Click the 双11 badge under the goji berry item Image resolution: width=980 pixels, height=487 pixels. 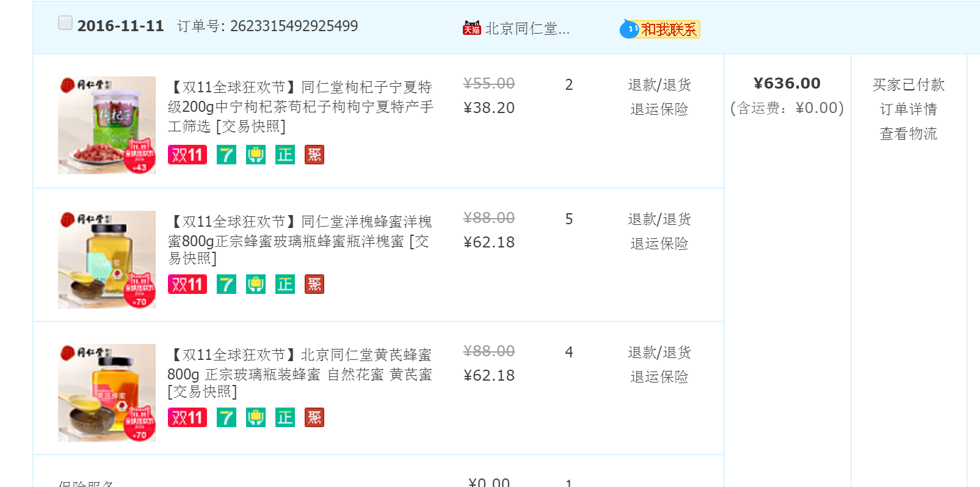(187, 155)
